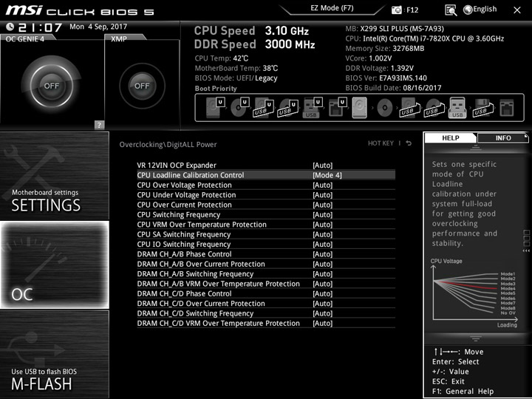
Task: Select DRAM CH_C/D Phase Control row
Action: [266, 293]
